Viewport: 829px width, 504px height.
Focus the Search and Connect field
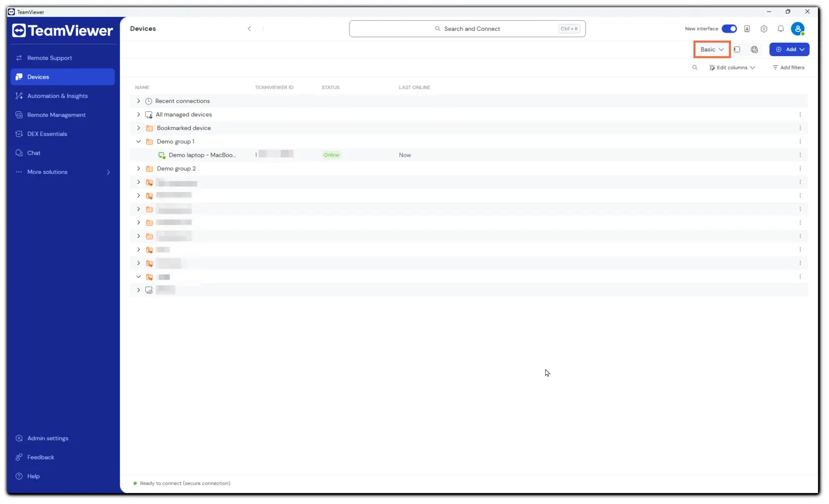[x=467, y=29]
